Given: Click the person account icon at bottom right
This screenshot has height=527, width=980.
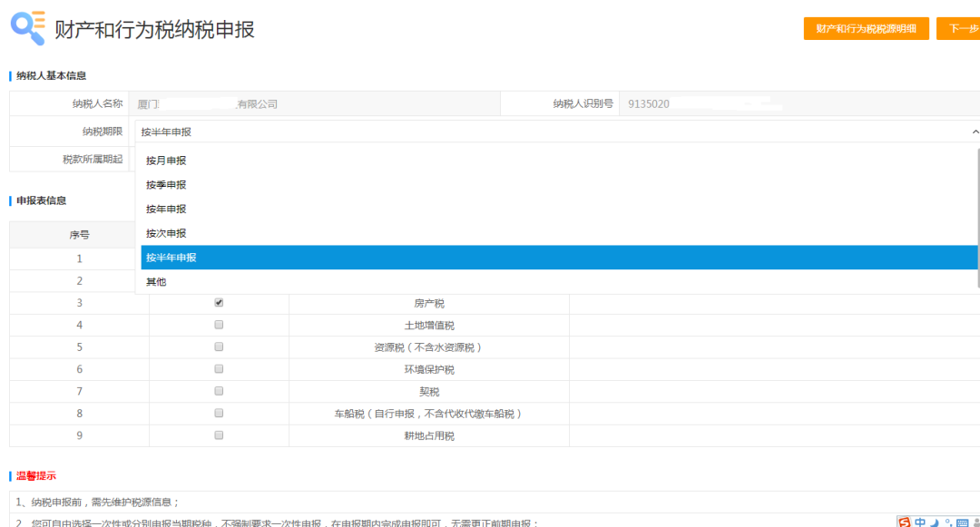Looking at the screenshot, I should (x=976, y=522).
